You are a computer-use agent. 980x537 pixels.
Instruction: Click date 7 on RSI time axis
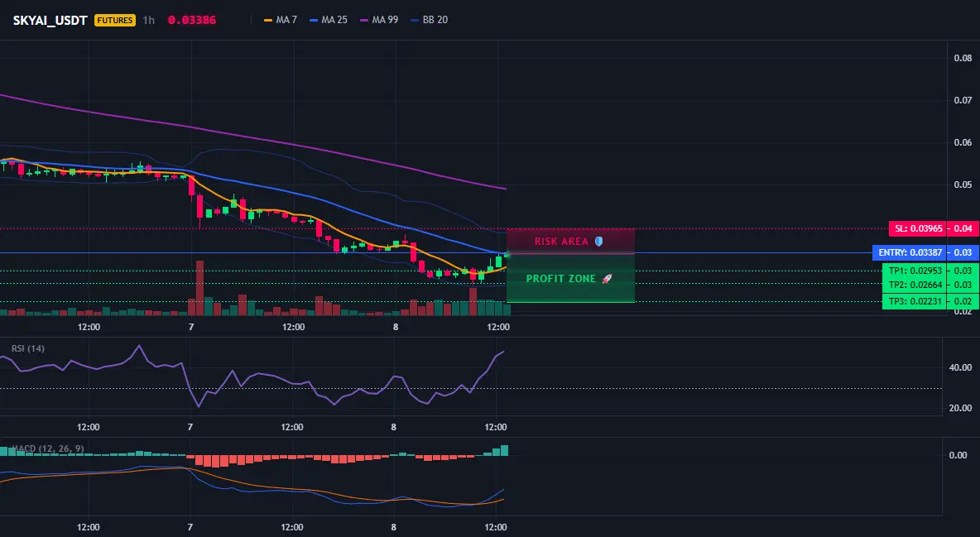click(x=190, y=427)
